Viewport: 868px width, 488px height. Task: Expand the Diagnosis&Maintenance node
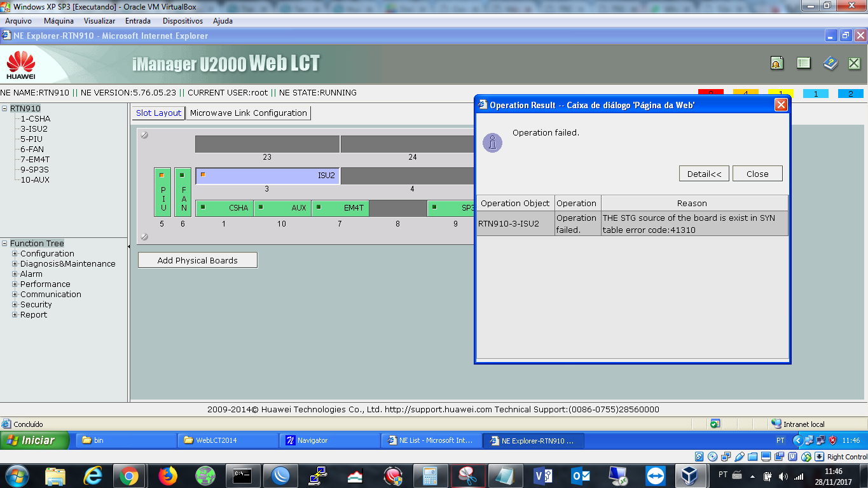click(15, 263)
